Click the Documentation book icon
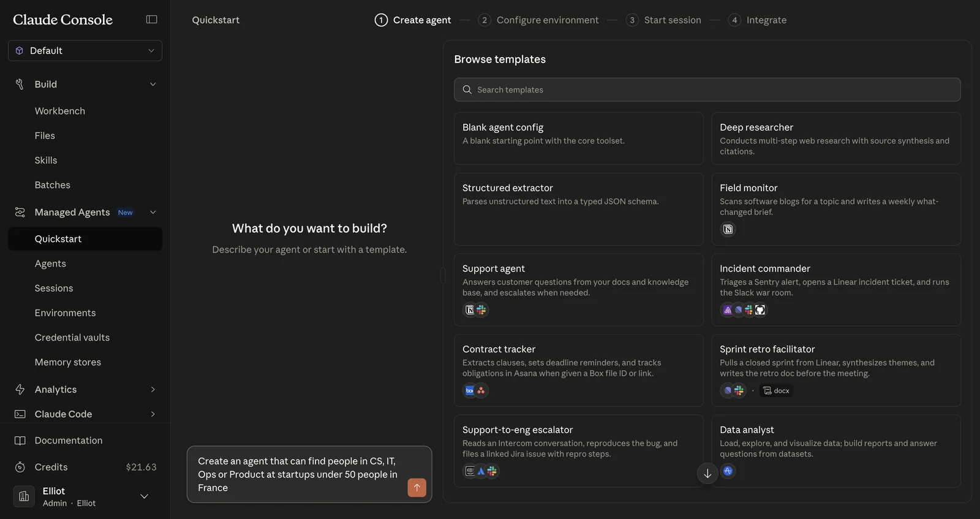 point(20,441)
